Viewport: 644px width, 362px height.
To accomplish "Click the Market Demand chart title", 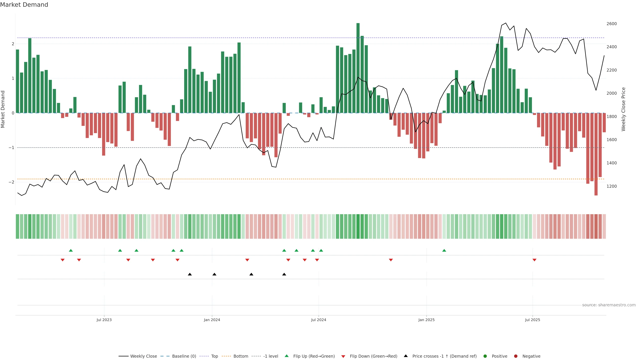I will [x=24, y=5].
